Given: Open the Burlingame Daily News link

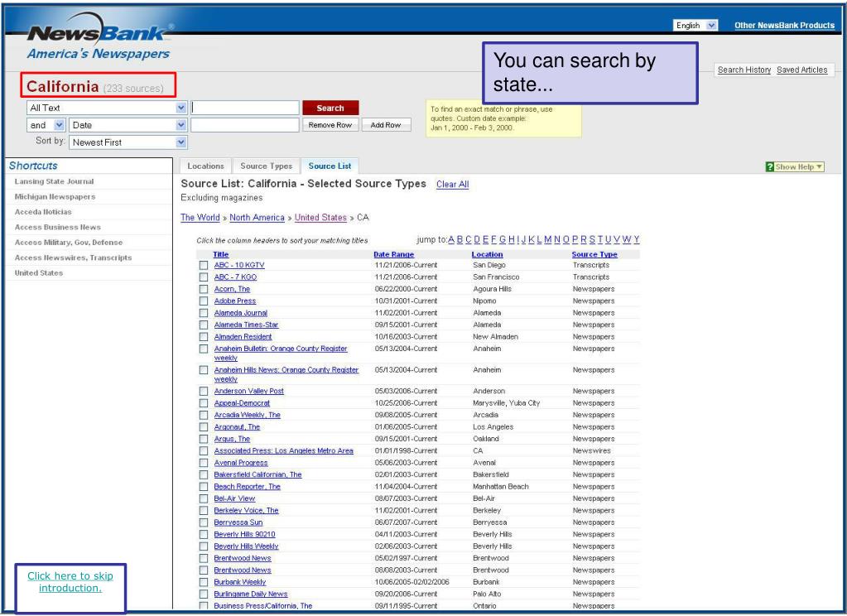Looking at the screenshot, I should (x=251, y=594).
